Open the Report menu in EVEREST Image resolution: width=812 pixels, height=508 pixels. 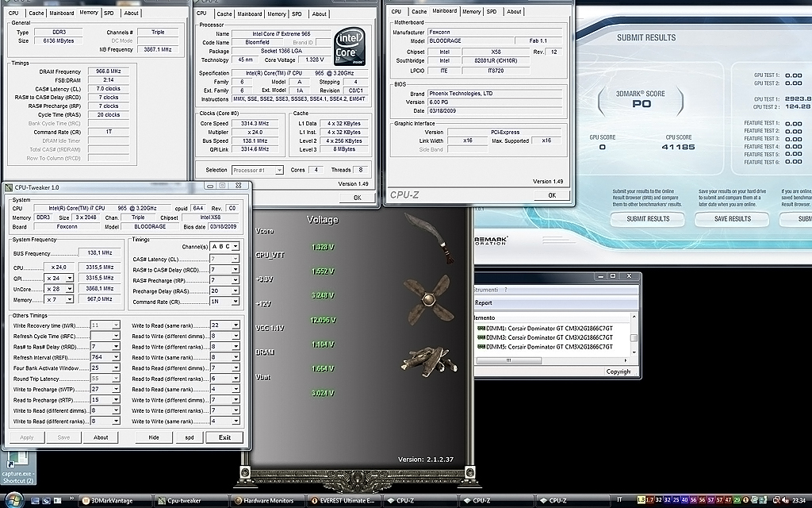(483, 302)
